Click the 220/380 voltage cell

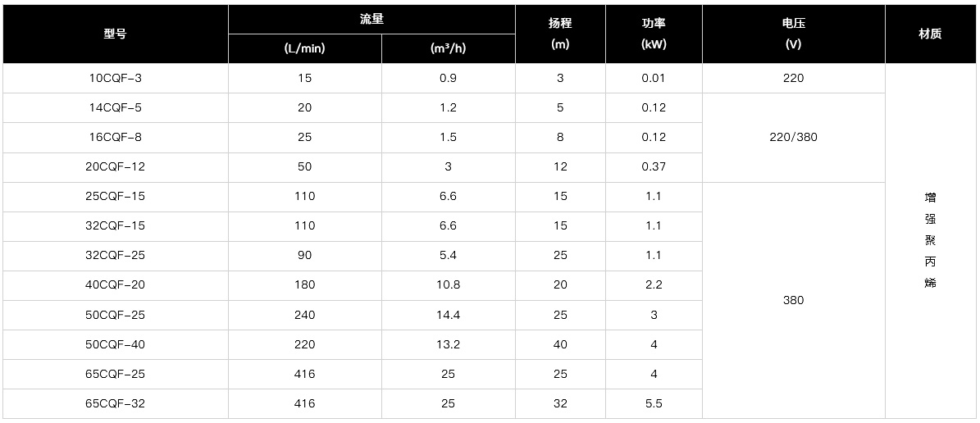click(x=793, y=138)
